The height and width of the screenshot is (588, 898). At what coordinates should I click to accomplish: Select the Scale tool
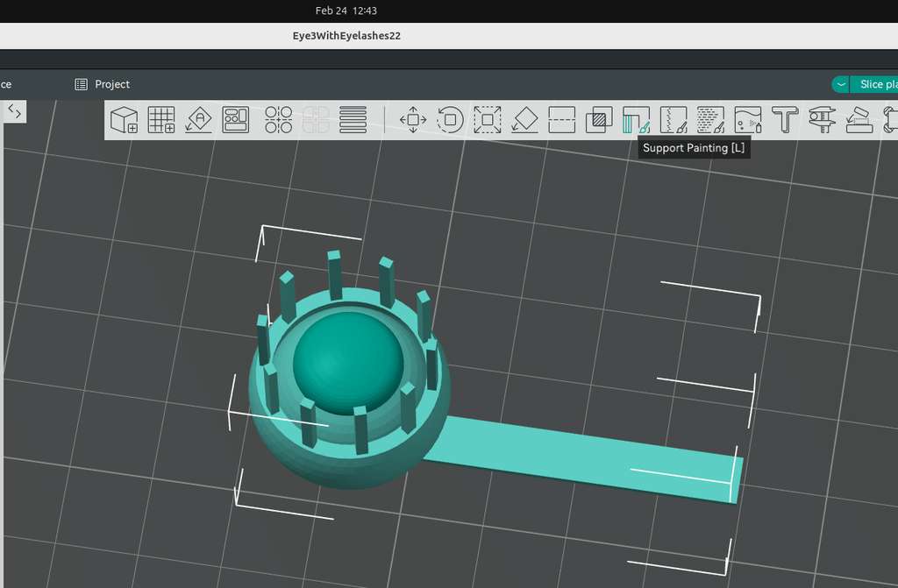488,120
